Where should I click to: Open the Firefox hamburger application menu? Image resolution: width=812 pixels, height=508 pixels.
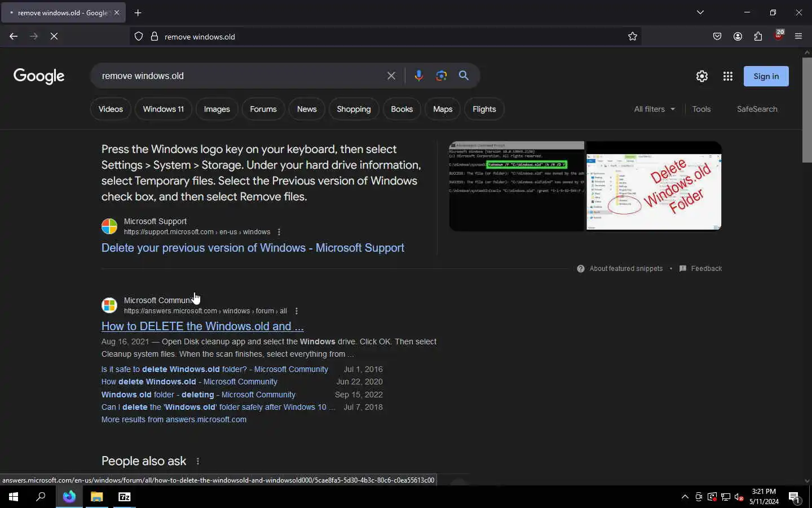point(798,36)
